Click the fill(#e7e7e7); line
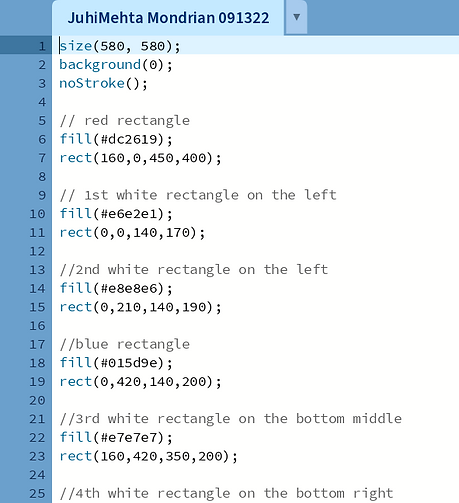This screenshot has height=503, width=459. [116, 437]
